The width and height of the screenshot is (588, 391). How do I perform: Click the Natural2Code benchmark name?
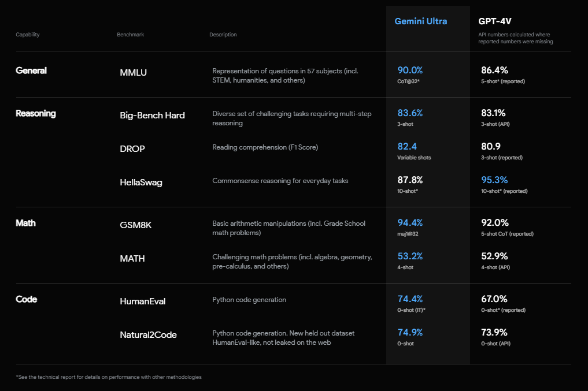pos(148,335)
